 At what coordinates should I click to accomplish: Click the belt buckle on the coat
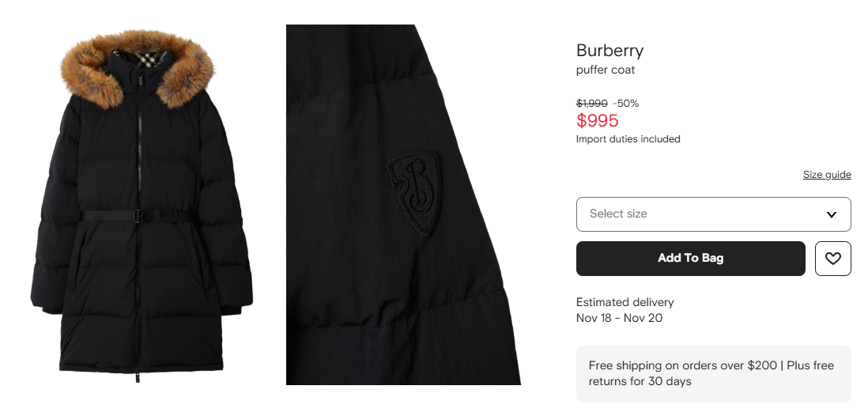138,216
